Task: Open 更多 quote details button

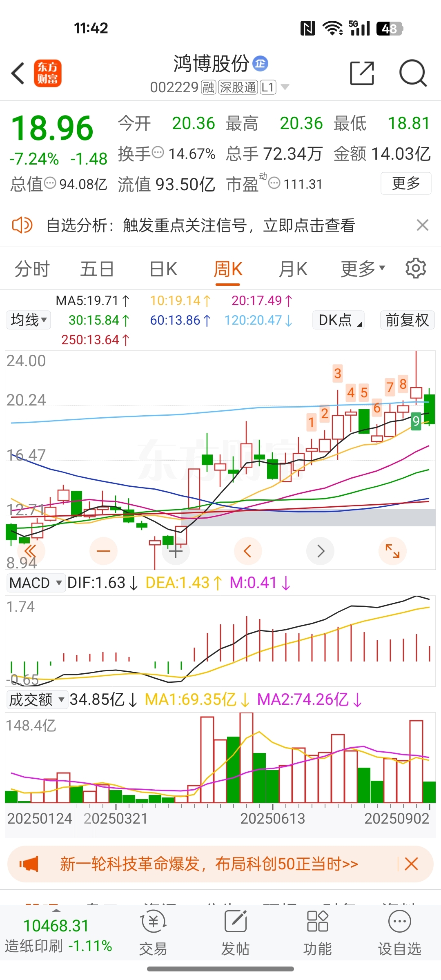Action: pyautogui.click(x=406, y=183)
